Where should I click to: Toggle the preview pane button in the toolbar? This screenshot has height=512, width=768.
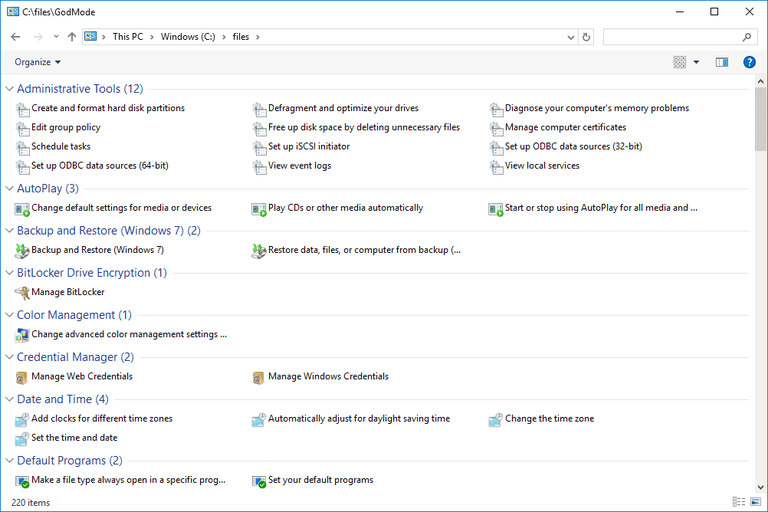pos(721,62)
